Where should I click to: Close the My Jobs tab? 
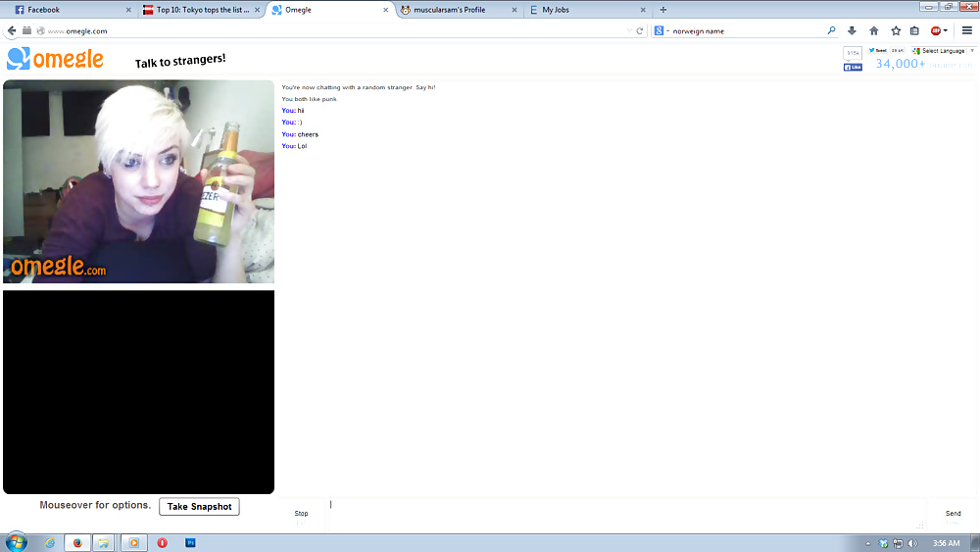[x=643, y=10]
